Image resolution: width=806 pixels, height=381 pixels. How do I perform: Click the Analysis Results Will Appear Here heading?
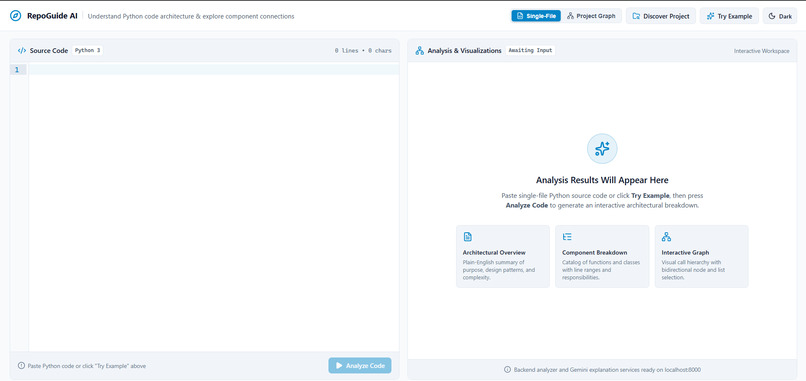tap(602, 180)
